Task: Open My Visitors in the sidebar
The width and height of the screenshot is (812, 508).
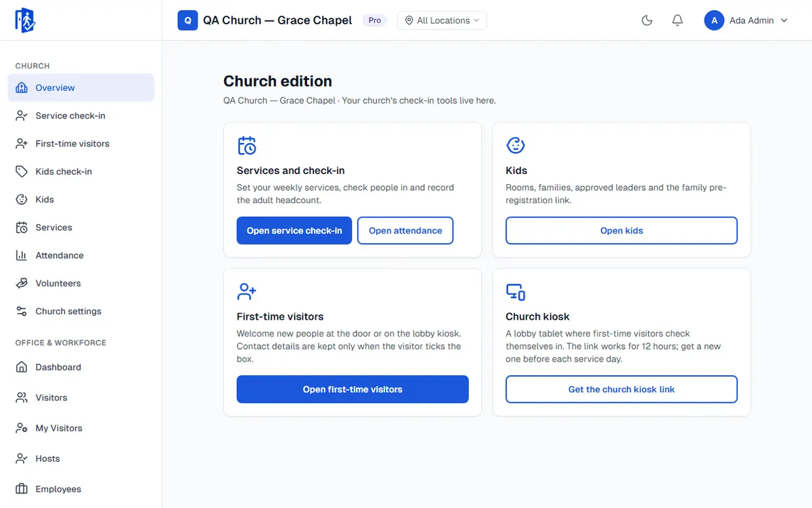Action: pyautogui.click(x=81, y=428)
